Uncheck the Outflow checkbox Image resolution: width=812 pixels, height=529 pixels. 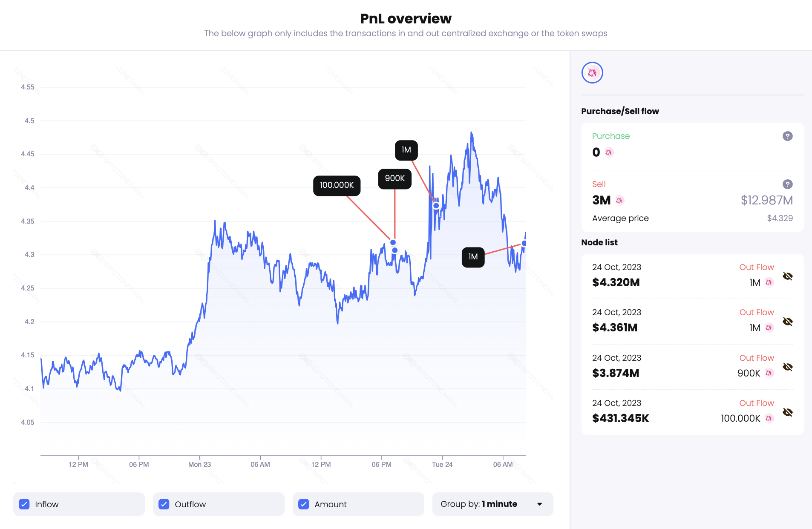(164, 504)
